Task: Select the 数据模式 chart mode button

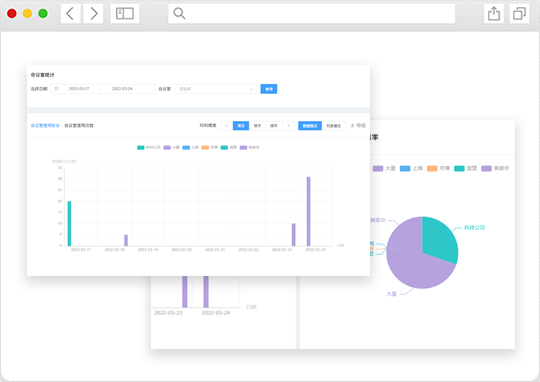Action: point(310,126)
